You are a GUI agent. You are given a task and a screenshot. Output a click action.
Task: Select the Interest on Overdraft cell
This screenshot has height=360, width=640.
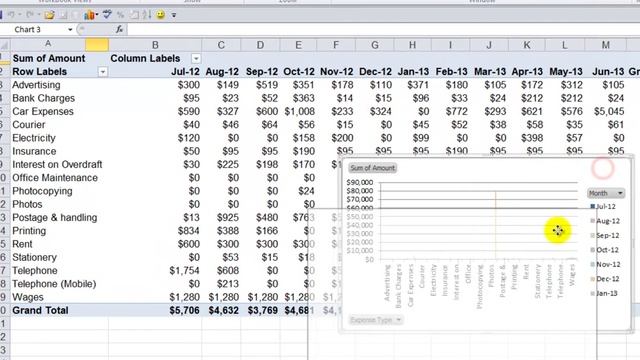(x=59, y=164)
